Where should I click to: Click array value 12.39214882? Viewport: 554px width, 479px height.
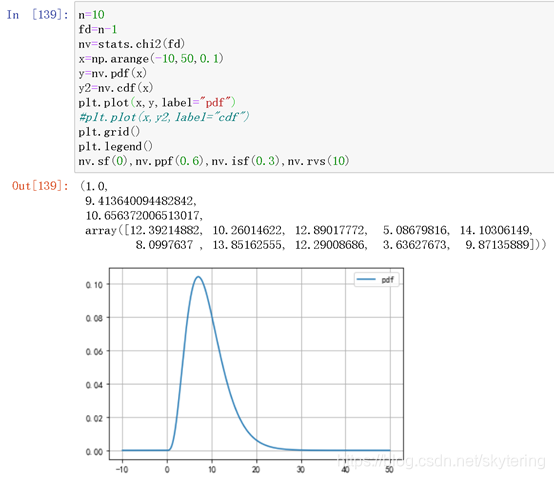pyautogui.click(x=166, y=230)
